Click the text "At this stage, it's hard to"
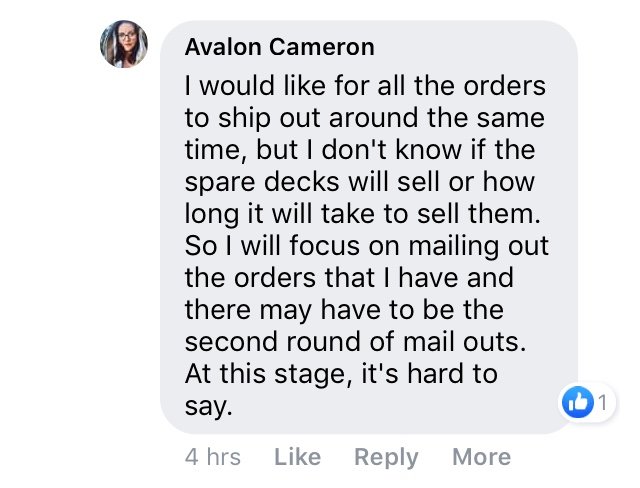 click(x=341, y=374)
